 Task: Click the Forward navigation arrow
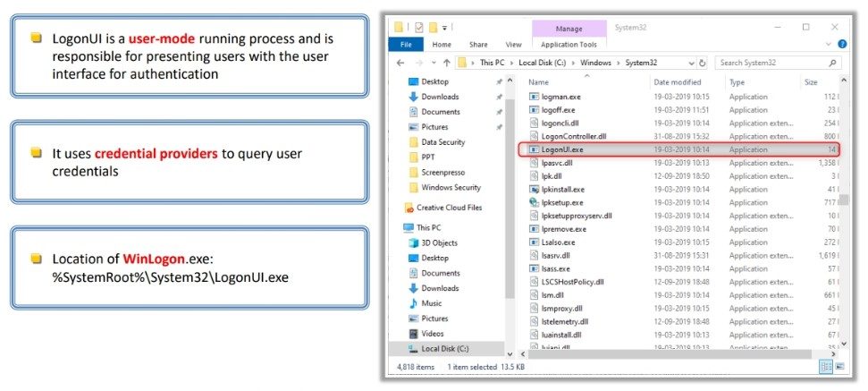(x=418, y=63)
